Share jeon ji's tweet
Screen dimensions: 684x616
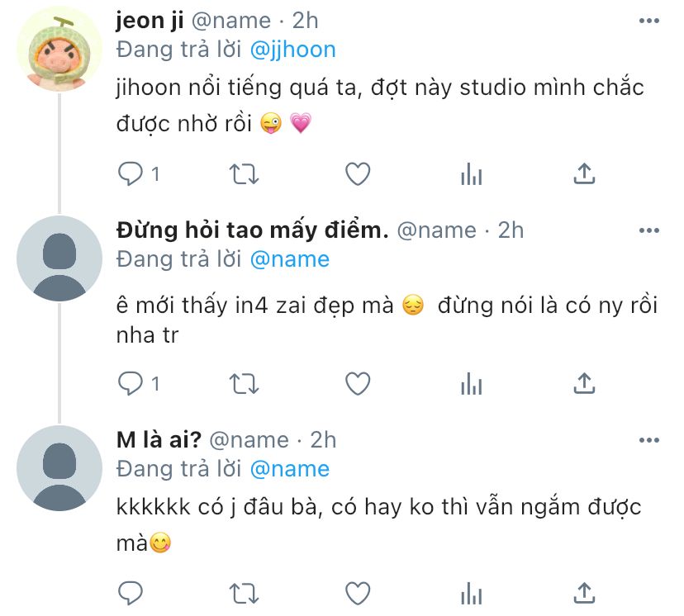584,173
